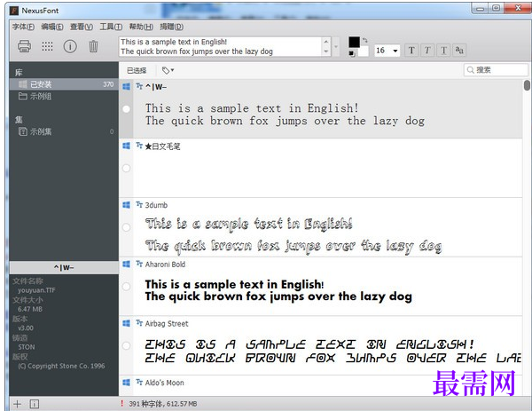
Task: Select radio circle for ★日文毛笔 font
Action: [x=126, y=168]
